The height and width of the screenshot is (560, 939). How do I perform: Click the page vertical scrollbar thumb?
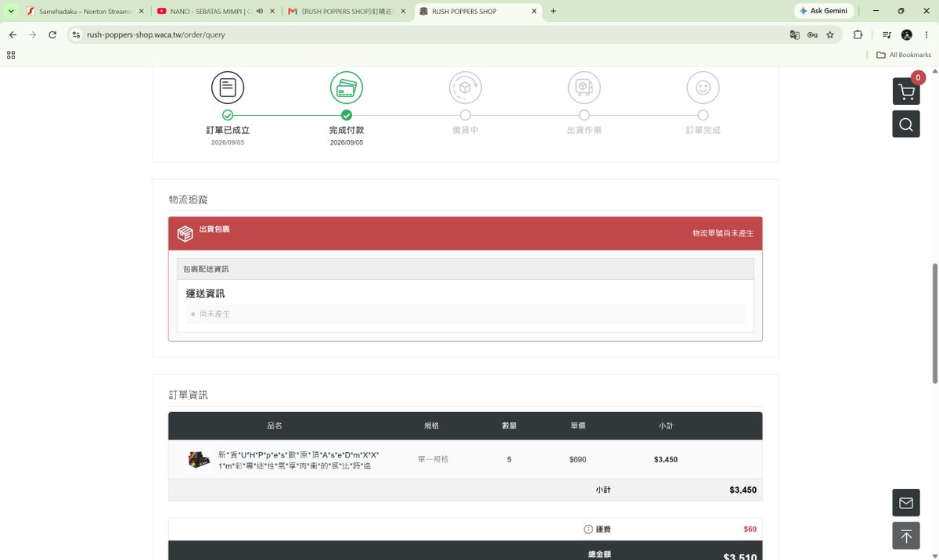[934, 323]
